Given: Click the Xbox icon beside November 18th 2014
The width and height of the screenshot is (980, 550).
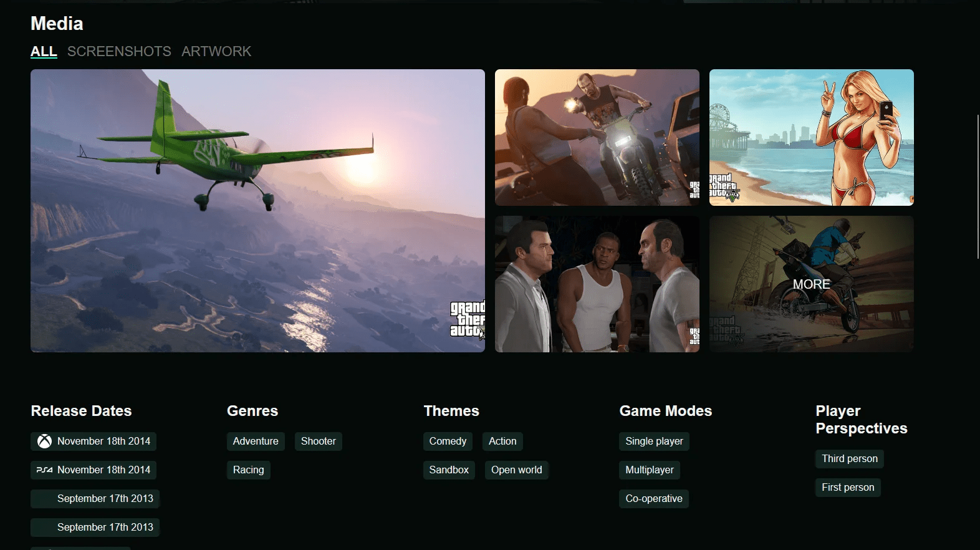Looking at the screenshot, I should pos(44,441).
